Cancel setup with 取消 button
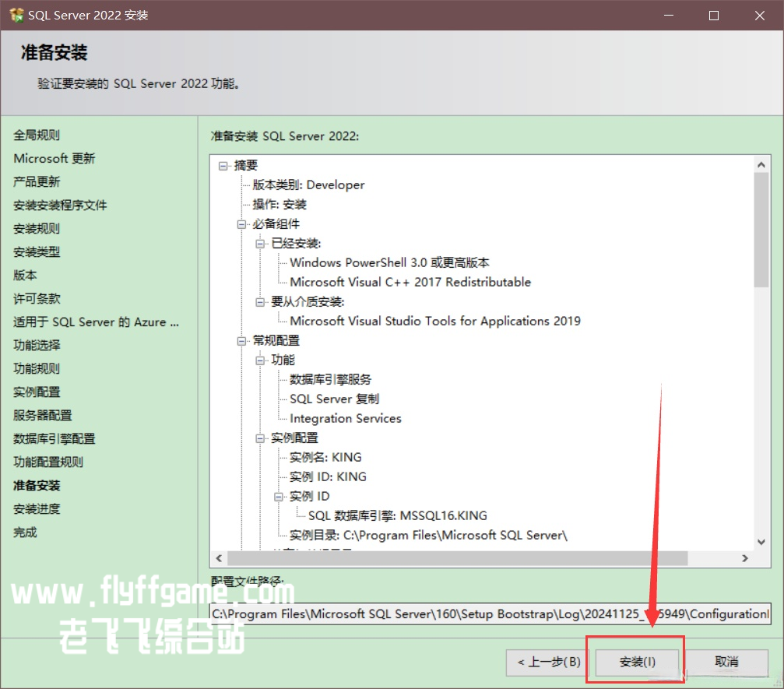Viewport: 784px width, 689px height. click(726, 662)
